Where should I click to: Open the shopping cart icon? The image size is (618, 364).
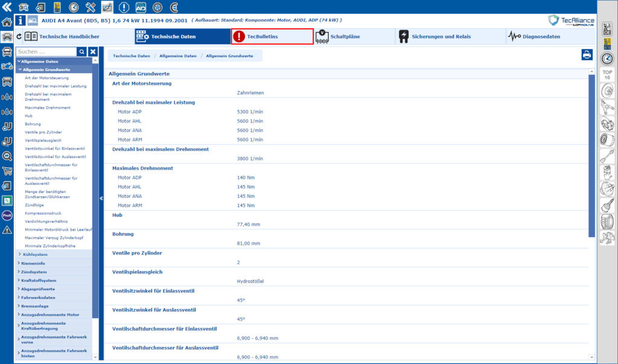(x=7, y=171)
